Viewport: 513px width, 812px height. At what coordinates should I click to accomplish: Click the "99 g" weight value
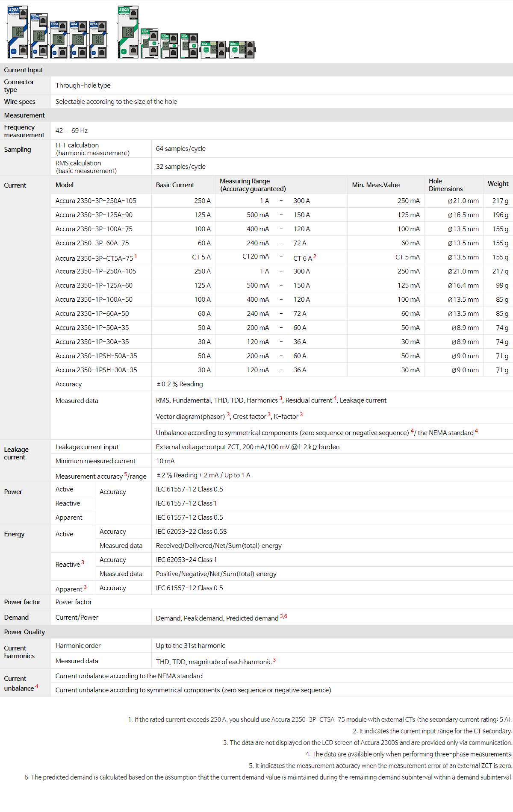[502, 285]
